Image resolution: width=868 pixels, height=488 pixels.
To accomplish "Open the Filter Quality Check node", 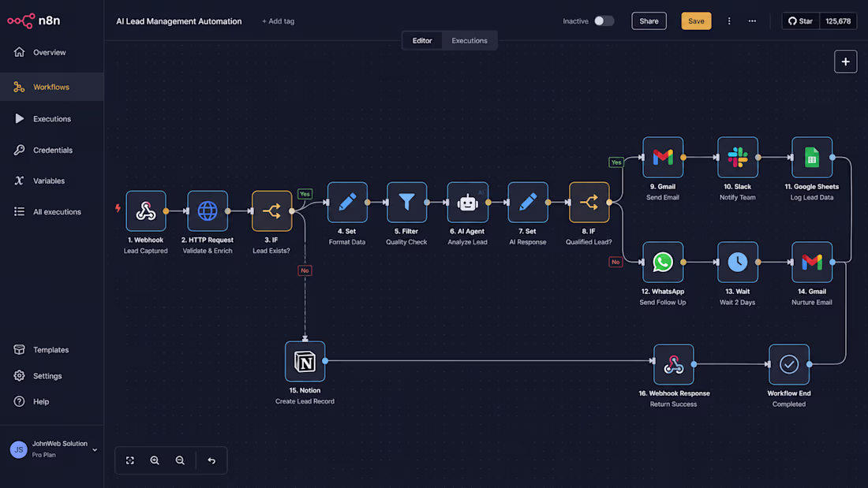I will (407, 202).
